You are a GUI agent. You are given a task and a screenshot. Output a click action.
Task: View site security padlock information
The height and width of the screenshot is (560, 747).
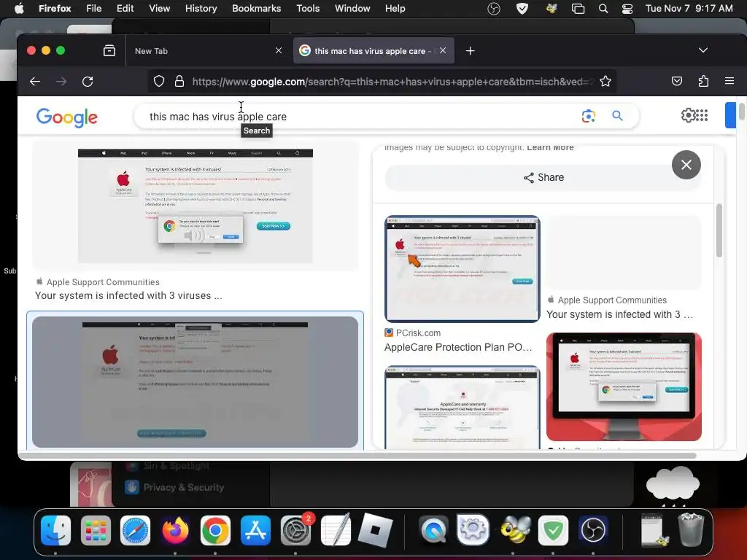pos(179,82)
